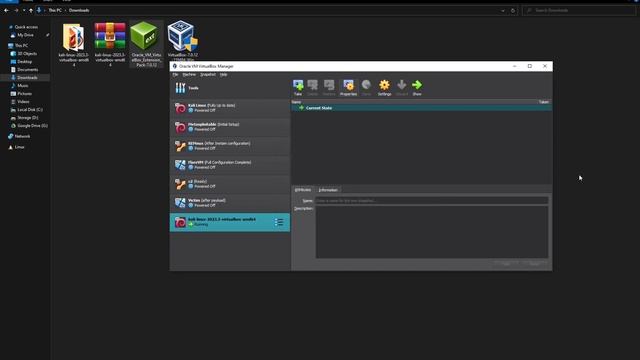Click the green Show arrow icon
Viewport: 640px width, 360px height.
pos(417,88)
